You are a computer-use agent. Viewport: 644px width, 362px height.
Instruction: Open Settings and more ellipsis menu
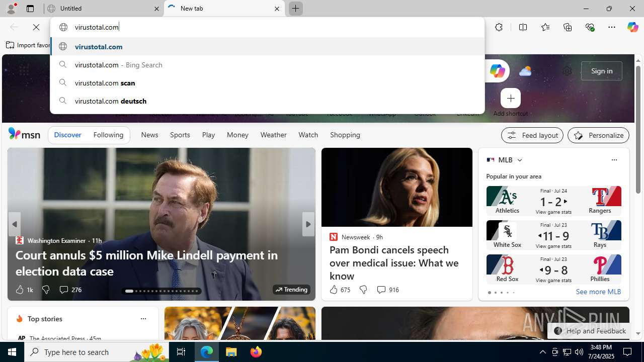coord(612,27)
